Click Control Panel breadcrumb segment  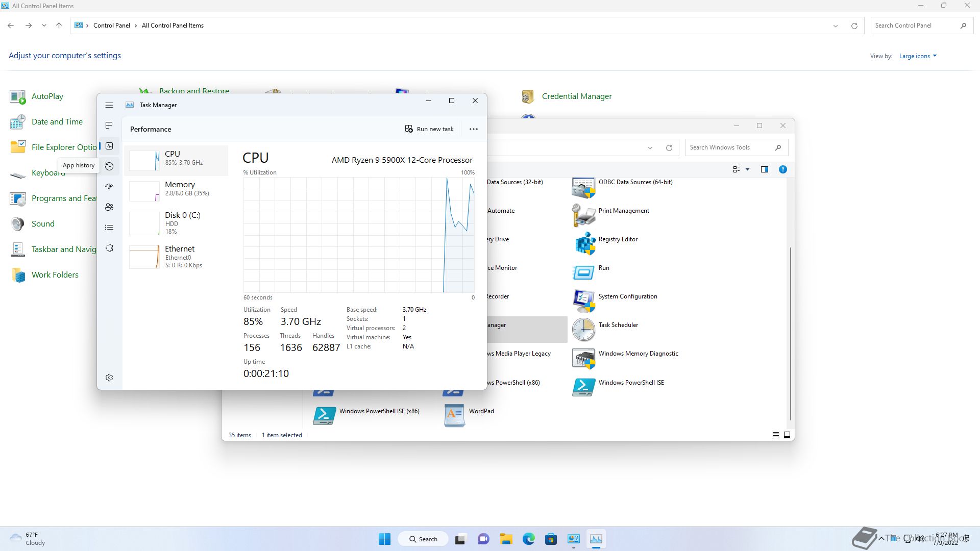coord(112,26)
